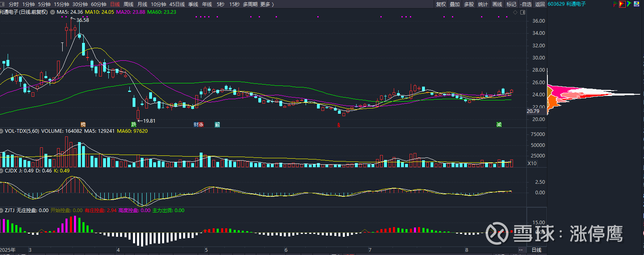Screen dimensions: 644x255
Task: Click the 画线 drawing button
Action: coord(497,4)
